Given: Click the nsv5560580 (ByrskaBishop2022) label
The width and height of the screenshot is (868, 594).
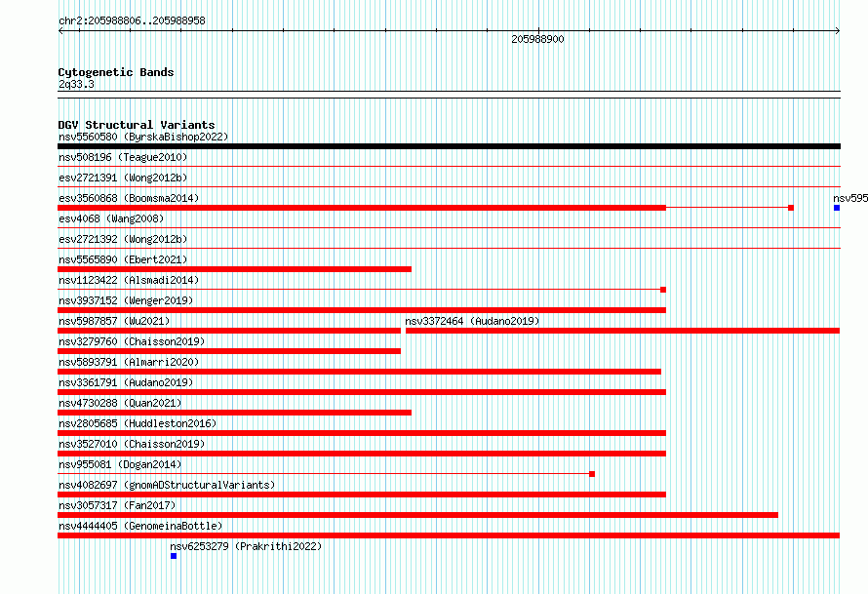Looking at the screenshot, I should 143,137.
